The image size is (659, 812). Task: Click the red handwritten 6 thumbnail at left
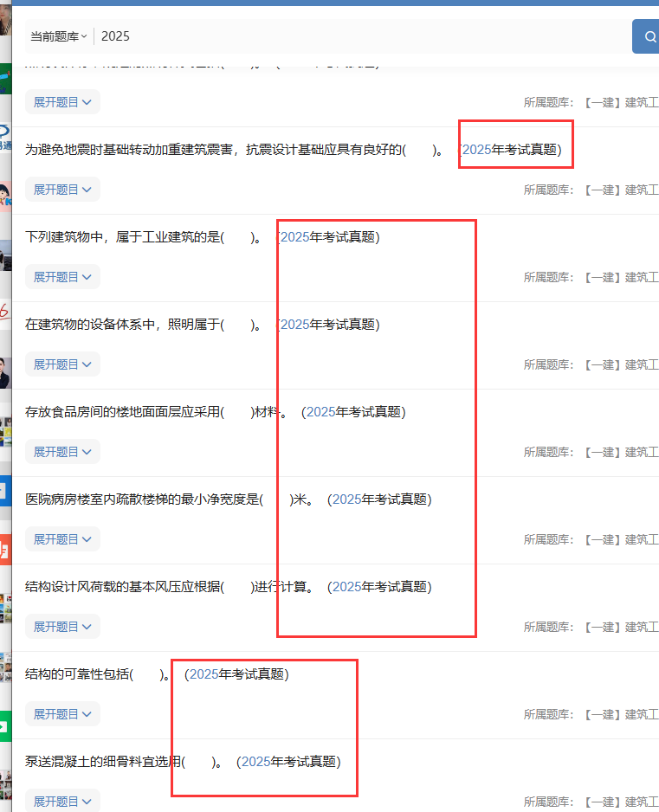click(x=4, y=312)
